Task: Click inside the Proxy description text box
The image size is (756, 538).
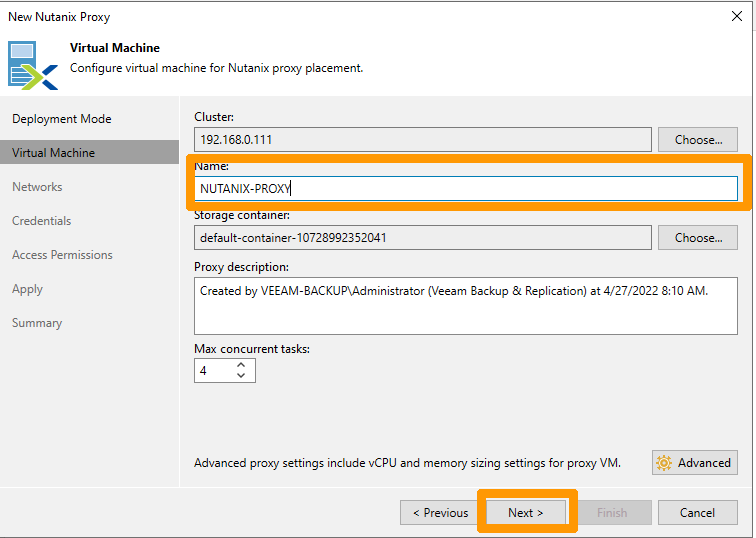Action: coord(466,306)
